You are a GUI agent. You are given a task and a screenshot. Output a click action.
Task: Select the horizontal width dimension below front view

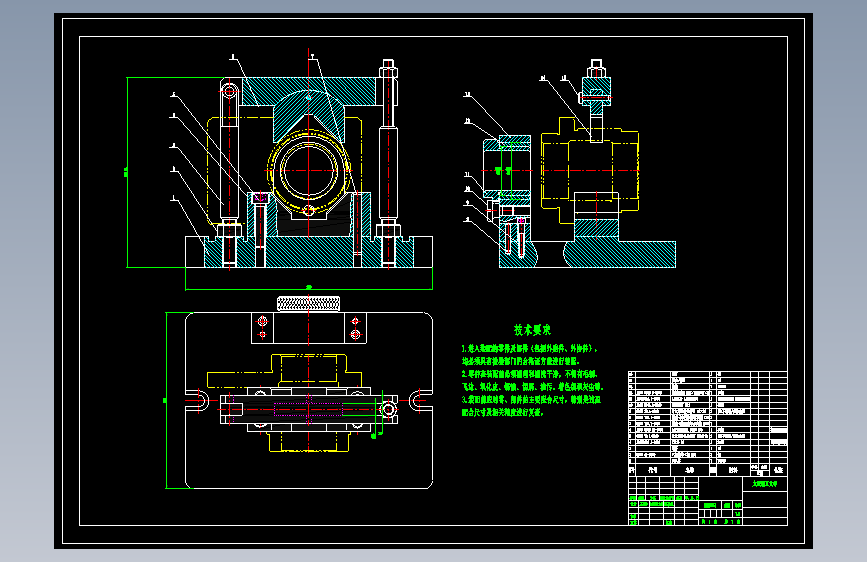(x=309, y=288)
